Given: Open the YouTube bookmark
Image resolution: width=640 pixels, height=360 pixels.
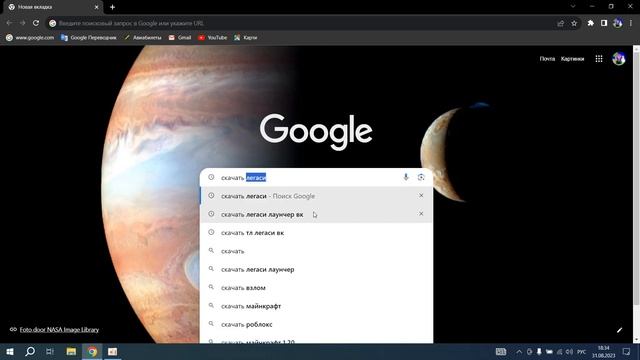Looking at the screenshot, I should point(213,38).
